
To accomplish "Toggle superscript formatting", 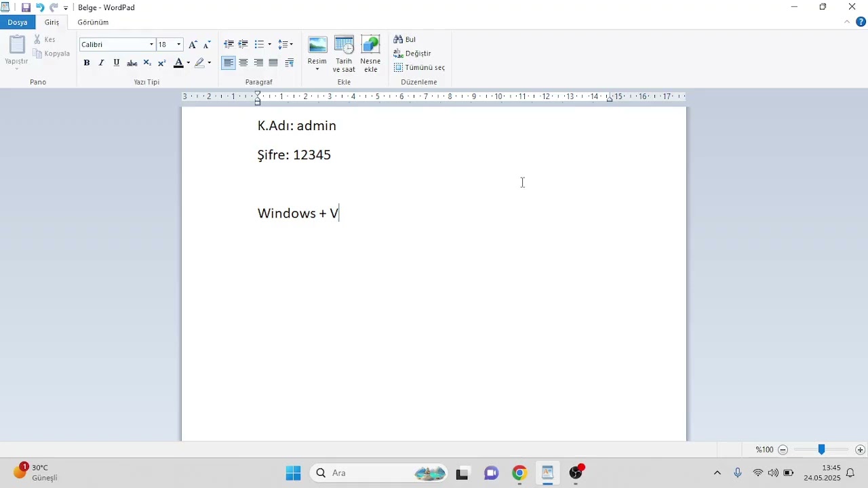I will (162, 63).
